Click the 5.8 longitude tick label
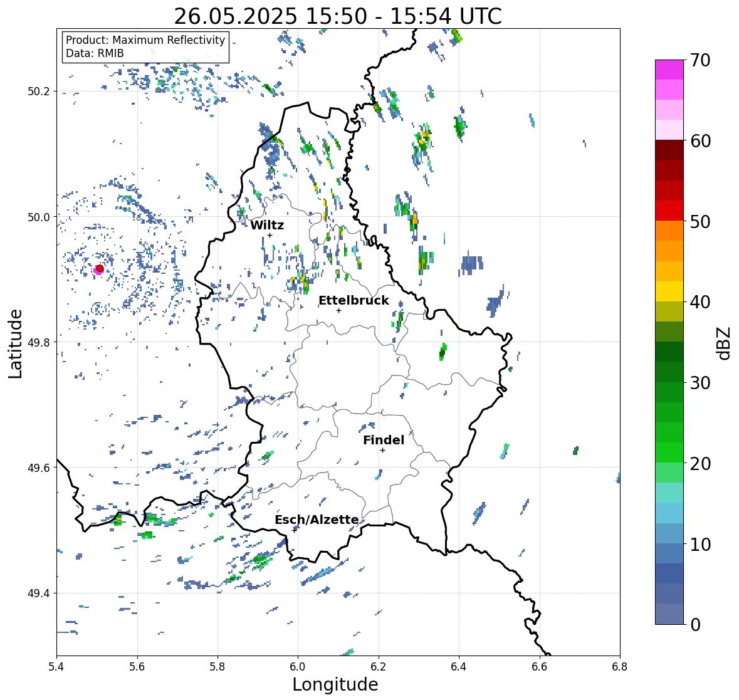Viewport: 739px width, 700px height. point(218,667)
